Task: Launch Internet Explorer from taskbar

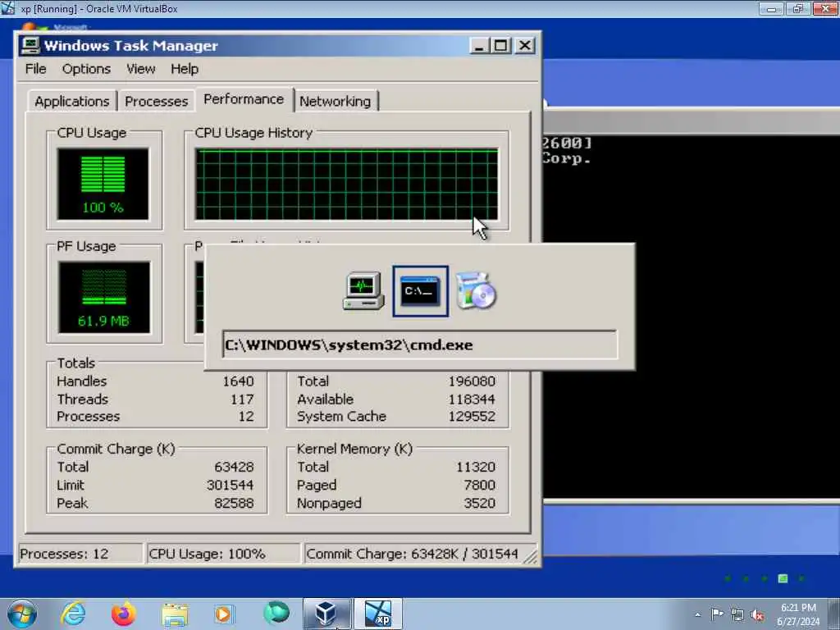Action: pos(73,614)
